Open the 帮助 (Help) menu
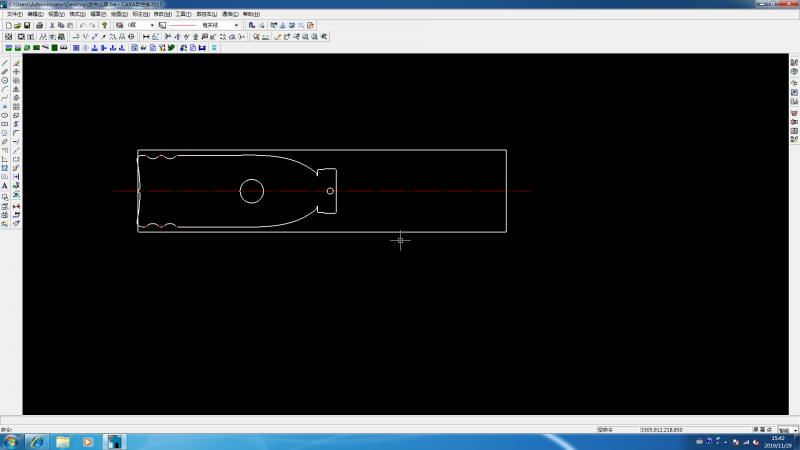800x450 pixels. pos(251,14)
